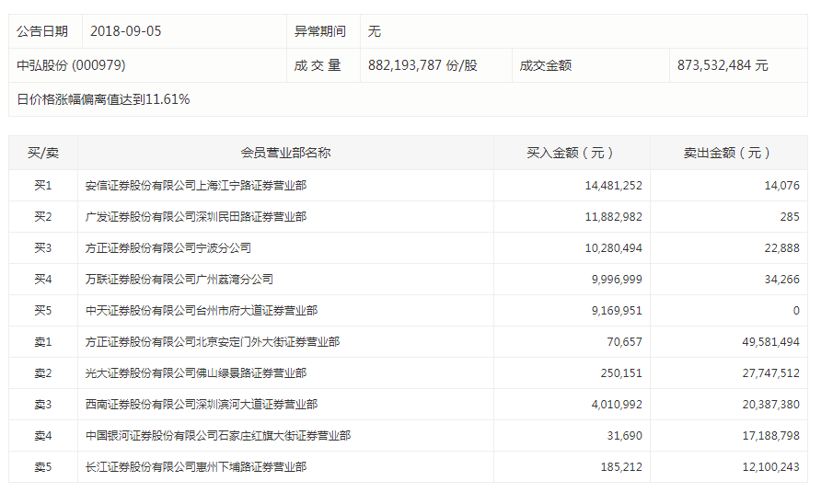Click the 卖1 rank cell

[43, 342]
